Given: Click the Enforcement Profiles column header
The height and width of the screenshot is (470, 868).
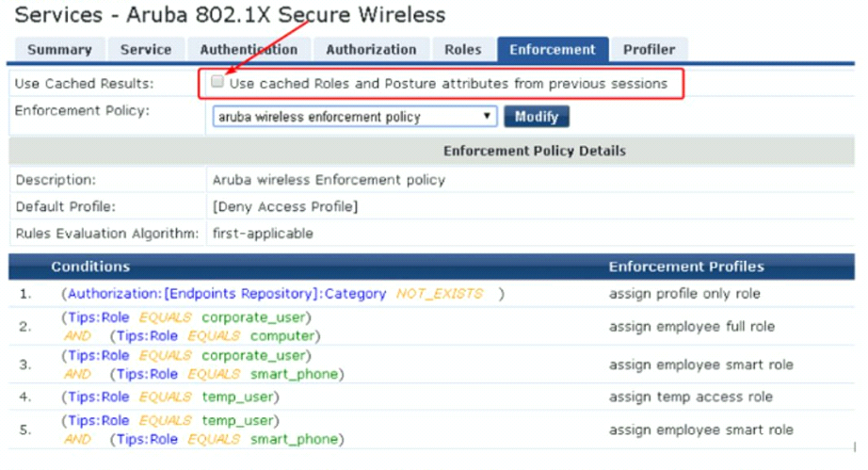Looking at the screenshot, I should pyautogui.click(x=686, y=267).
